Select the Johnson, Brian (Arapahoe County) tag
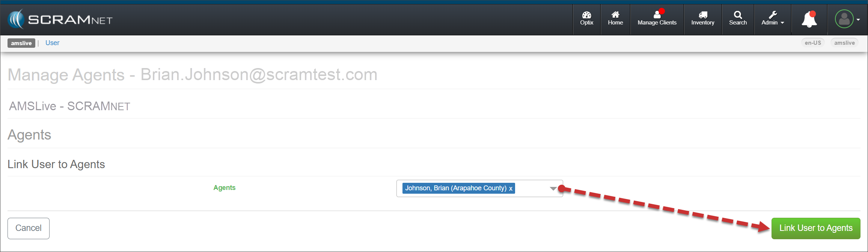The height and width of the screenshot is (252, 868). click(x=455, y=188)
